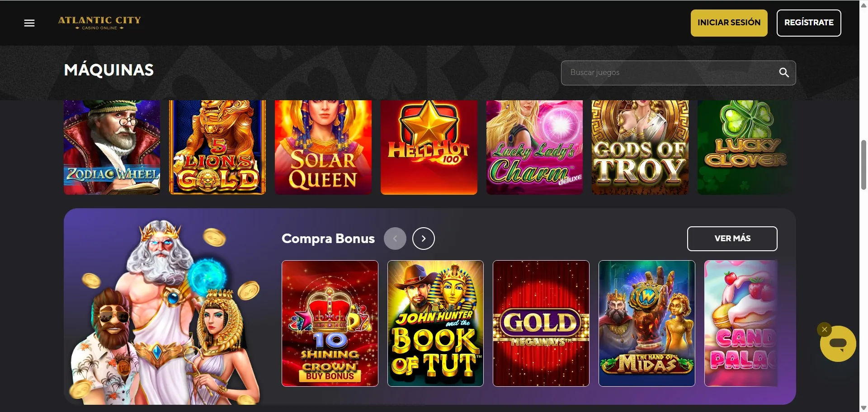The image size is (868, 412).
Task: Launch the Hell Hot 100 slot
Action: point(429,147)
